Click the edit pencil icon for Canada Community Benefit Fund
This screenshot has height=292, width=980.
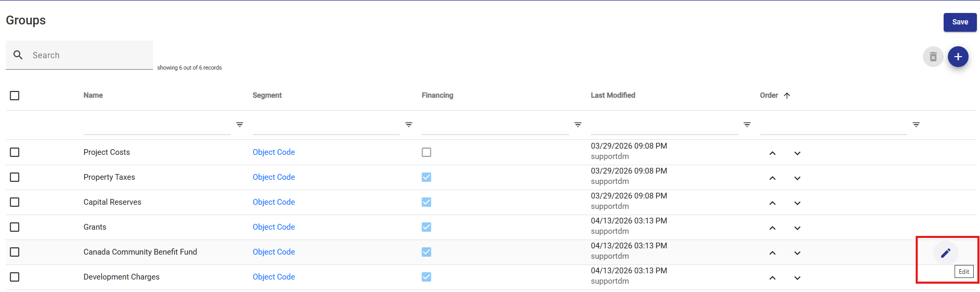945,253
